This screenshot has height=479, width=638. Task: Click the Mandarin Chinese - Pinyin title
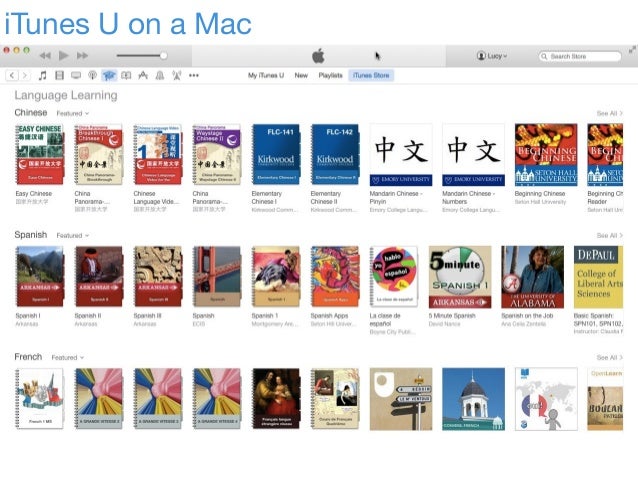click(x=396, y=198)
